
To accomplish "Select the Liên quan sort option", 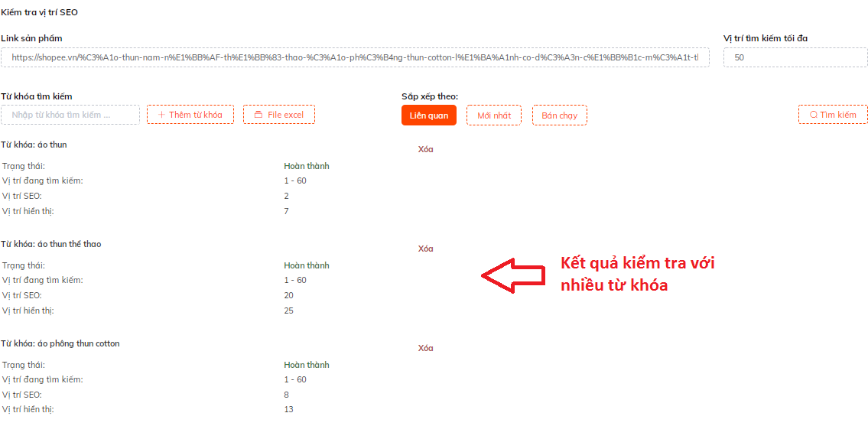I will point(428,115).
